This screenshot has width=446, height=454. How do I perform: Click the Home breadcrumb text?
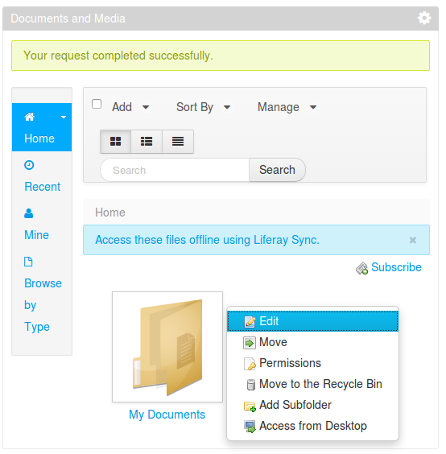point(110,213)
